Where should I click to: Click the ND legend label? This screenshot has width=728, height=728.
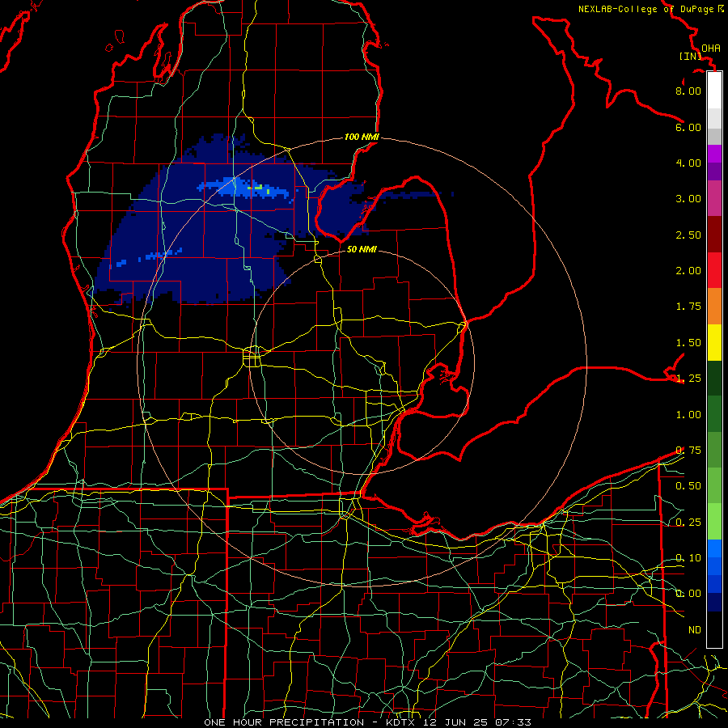click(x=695, y=630)
